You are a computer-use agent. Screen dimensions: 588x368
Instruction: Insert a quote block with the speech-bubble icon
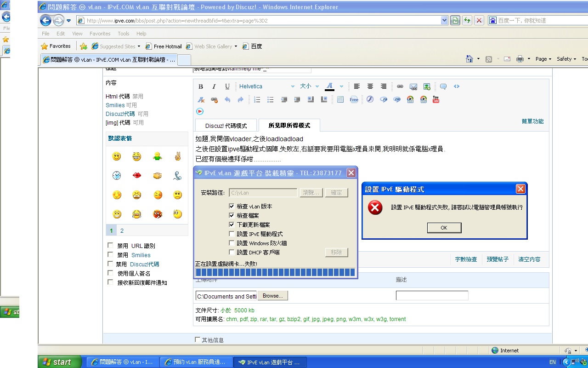(443, 86)
